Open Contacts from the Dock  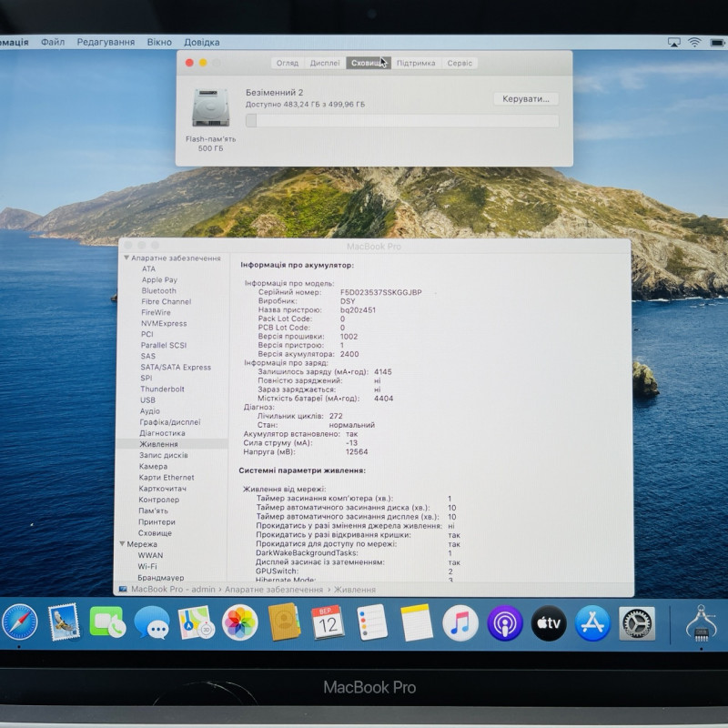click(x=284, y=622)
